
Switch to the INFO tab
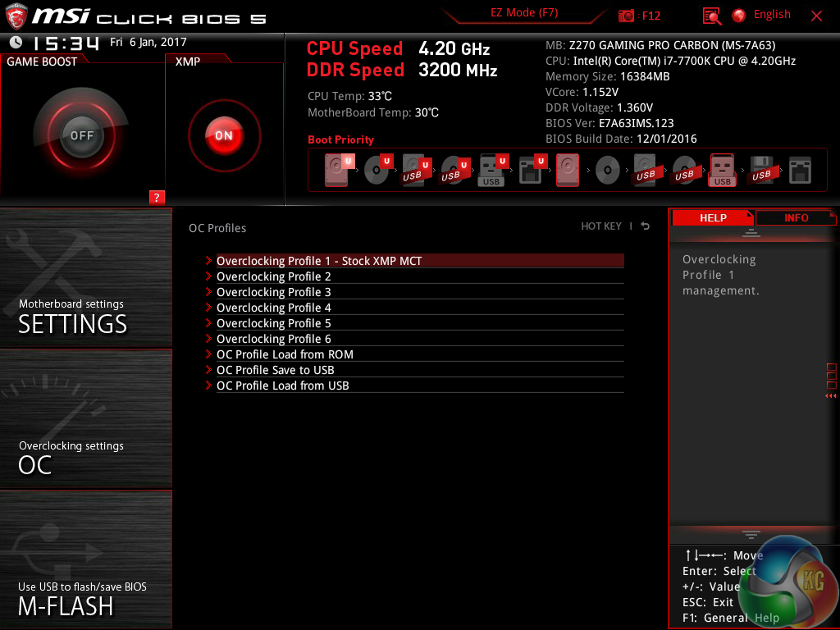pyautogui.click(x=796, y=217)
